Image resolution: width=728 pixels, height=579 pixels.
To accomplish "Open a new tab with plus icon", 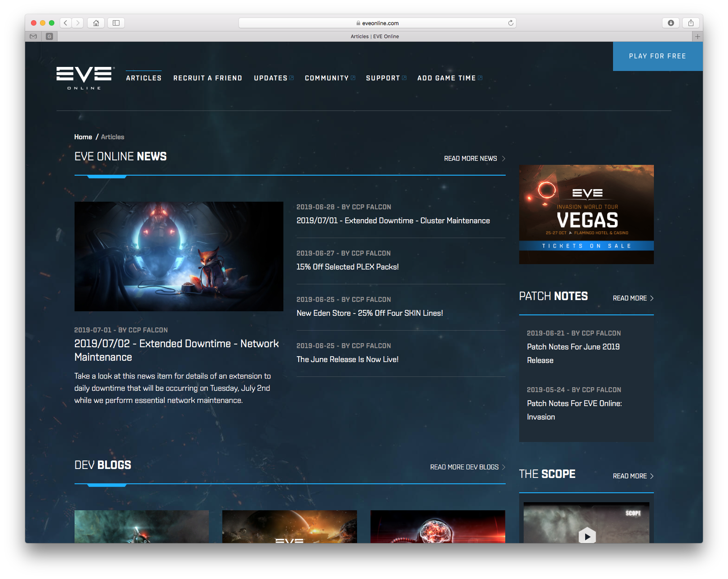I will click(x=697, y=36).
